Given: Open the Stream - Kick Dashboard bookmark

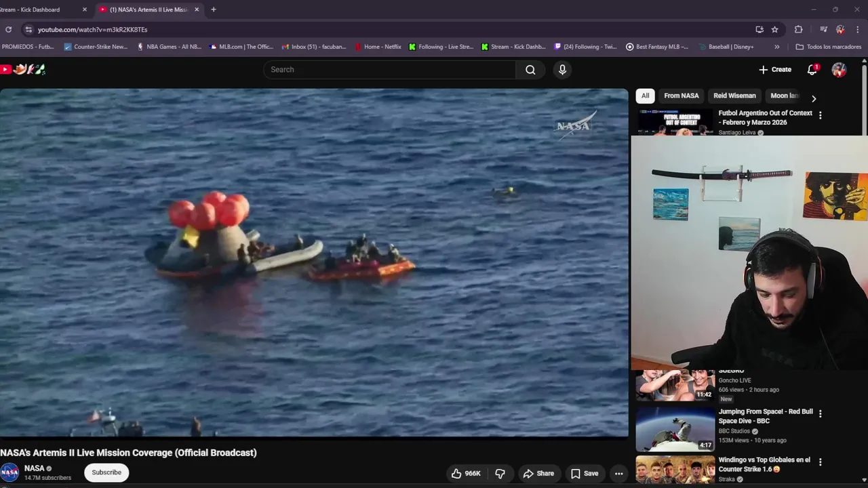Looking at the screenshot, I should (513, 47).
